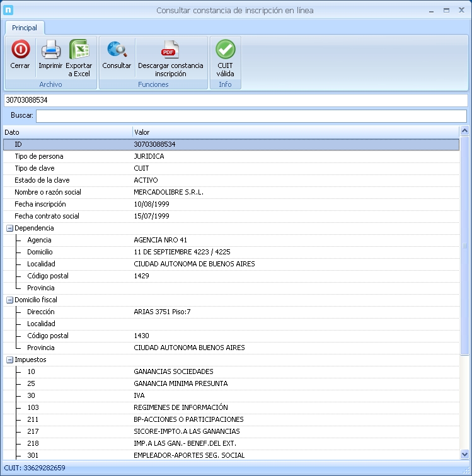
Task: Select the GANANCIAS SOCIEDADES tax row
Action: tap(174, 371)
